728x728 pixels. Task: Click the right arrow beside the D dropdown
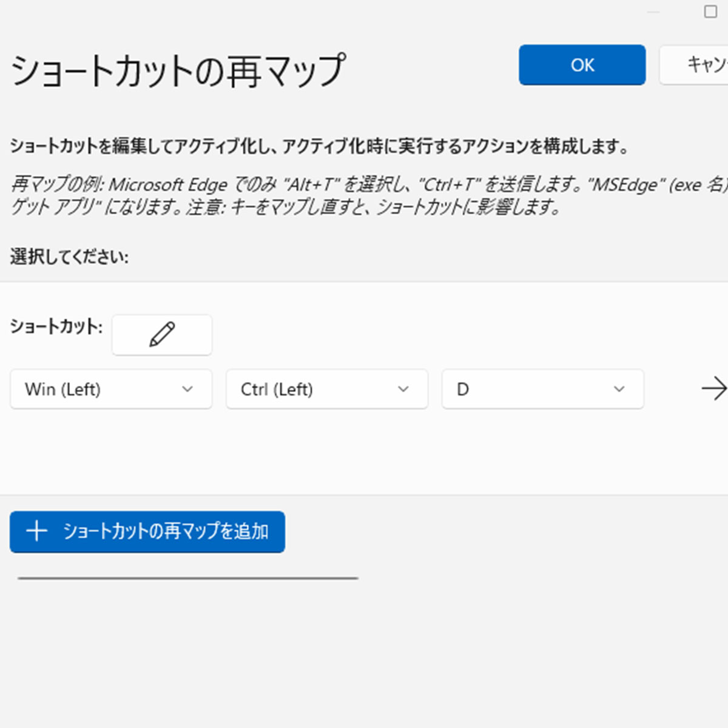click(x=714, y=389)
